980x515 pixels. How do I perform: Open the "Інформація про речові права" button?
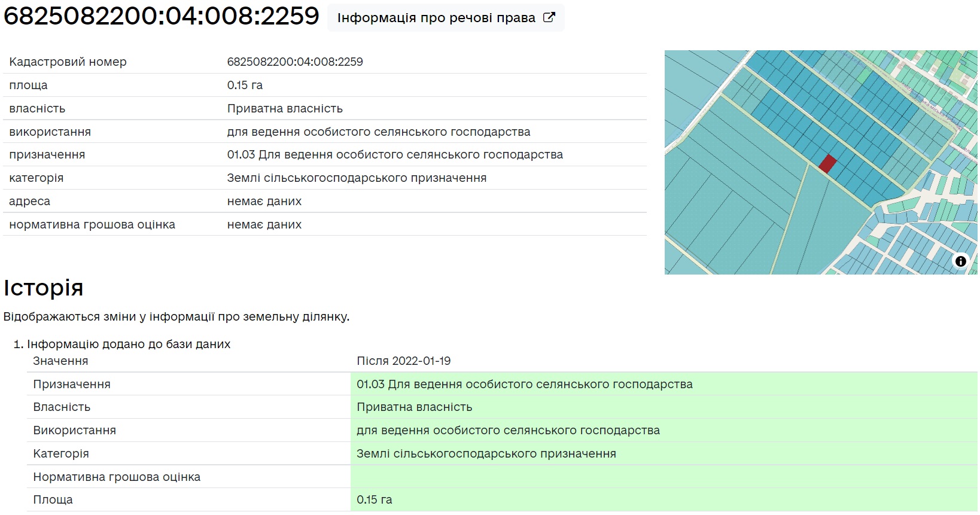pos(445,18)
